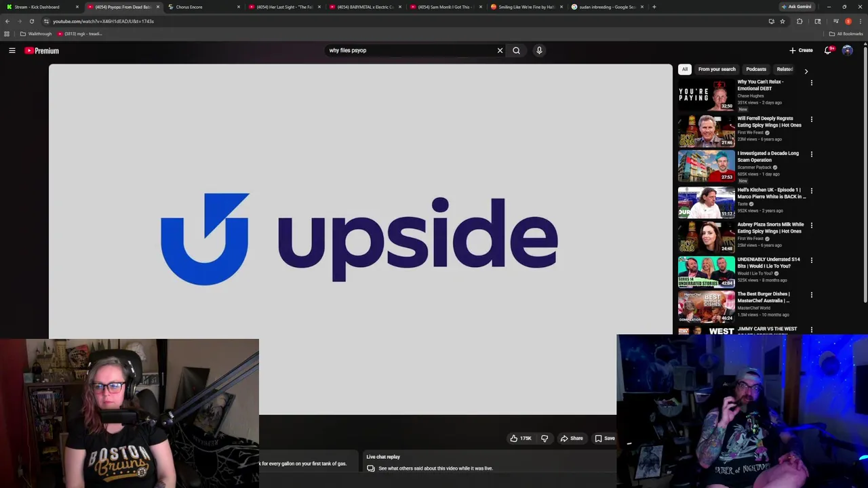Open Aubrey Plaza Snorts Milk video title
868x488 pixels.
(x=771, y=228)
